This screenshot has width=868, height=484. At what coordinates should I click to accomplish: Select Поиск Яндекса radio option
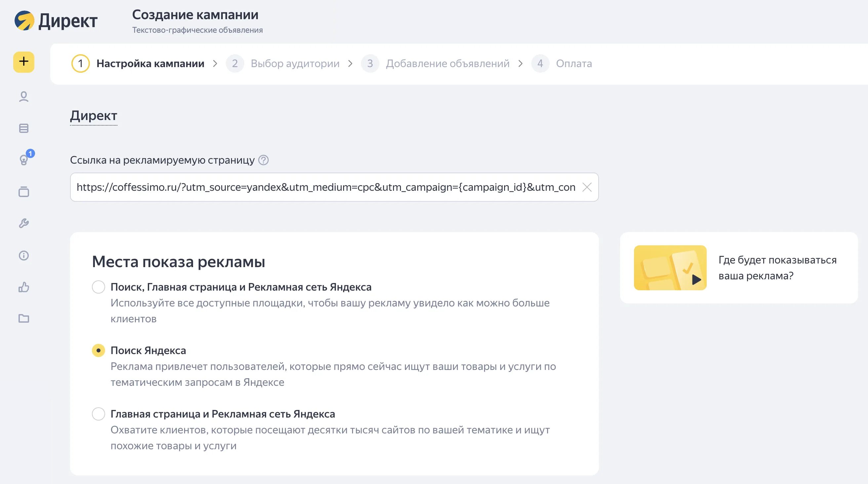[99, 350]
